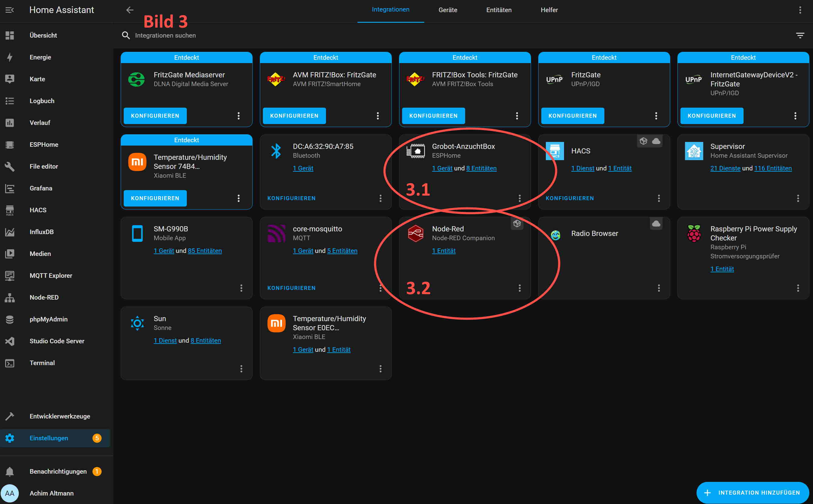Open the 116 Entitäten link on Supervisor
Image resolution: width=813 pixels, height=504 pixels.
[773, 168]
